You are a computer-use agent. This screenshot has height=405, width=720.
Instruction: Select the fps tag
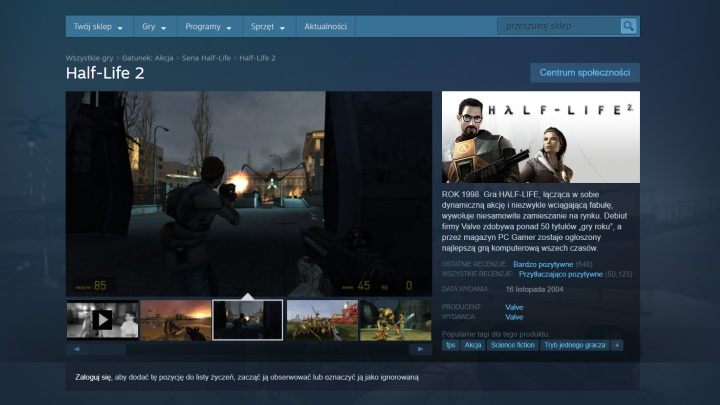click(450, 345)
